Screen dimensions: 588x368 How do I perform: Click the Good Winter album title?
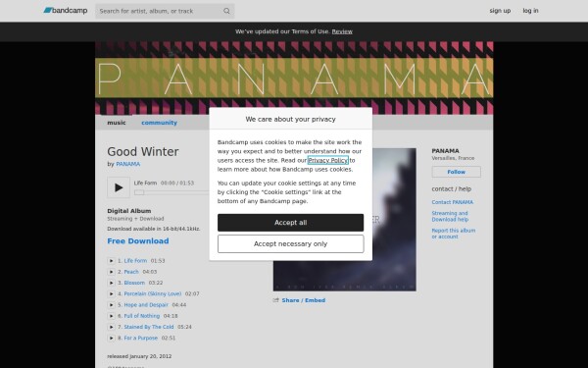143,152
